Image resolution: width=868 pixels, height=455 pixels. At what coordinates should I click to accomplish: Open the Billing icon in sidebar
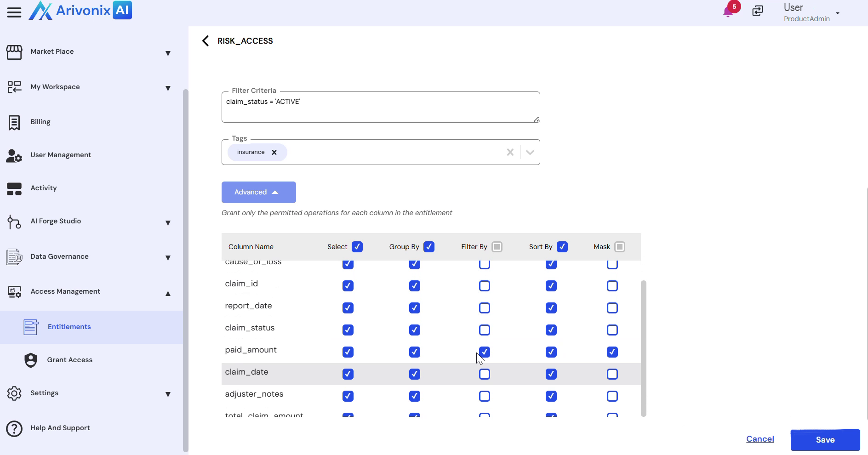click(x=14, y=122)
